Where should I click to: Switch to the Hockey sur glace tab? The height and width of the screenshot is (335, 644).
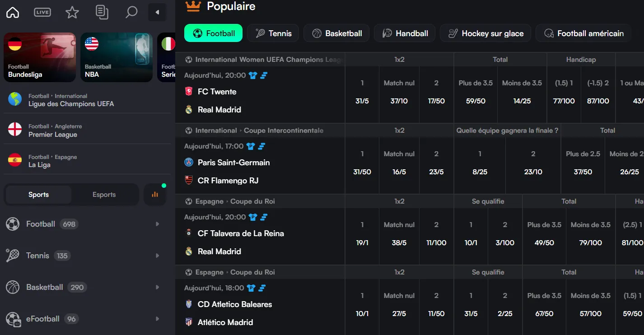point(485,33)
